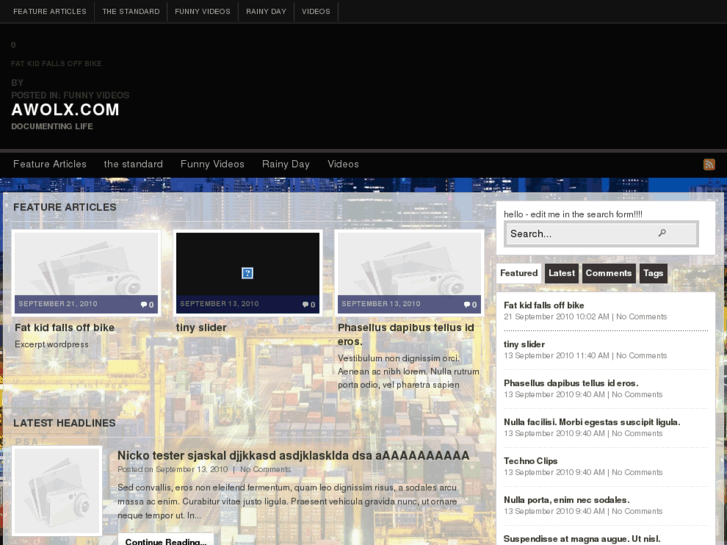The height and width of the screenshot is (545, 727).
Task: Open FUNNY VIDEOS in top bar
Action: click(203, 11)
